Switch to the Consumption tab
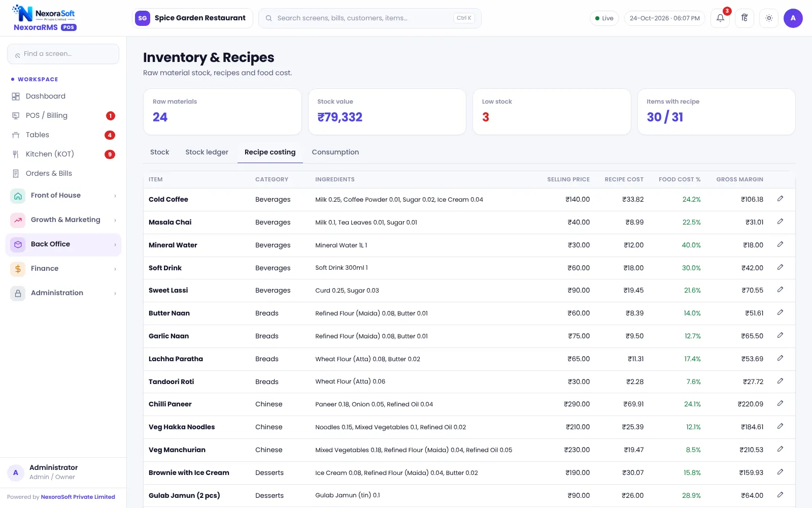The height and width of the screenshot is (508, 812). coord(335,152)
